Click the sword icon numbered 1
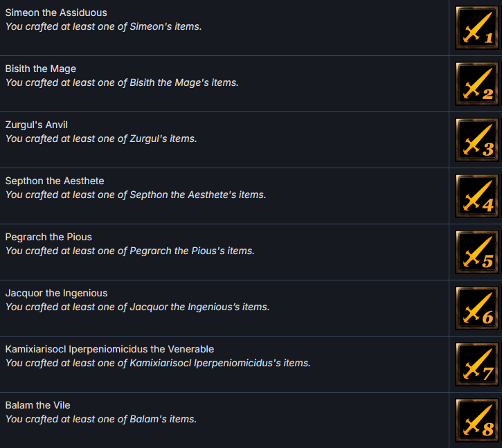The image size is (502, 448). [x=478, y=28]
